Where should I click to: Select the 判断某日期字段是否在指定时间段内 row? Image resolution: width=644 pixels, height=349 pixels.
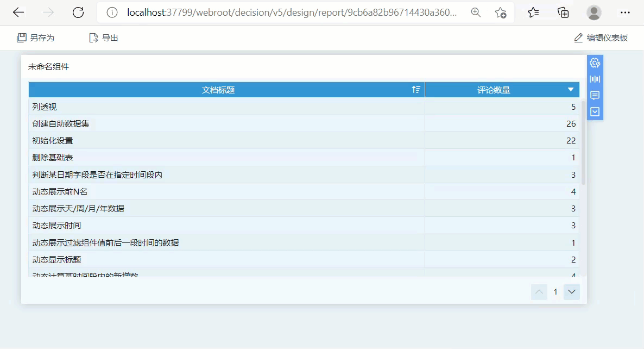(x=304, y=174)
